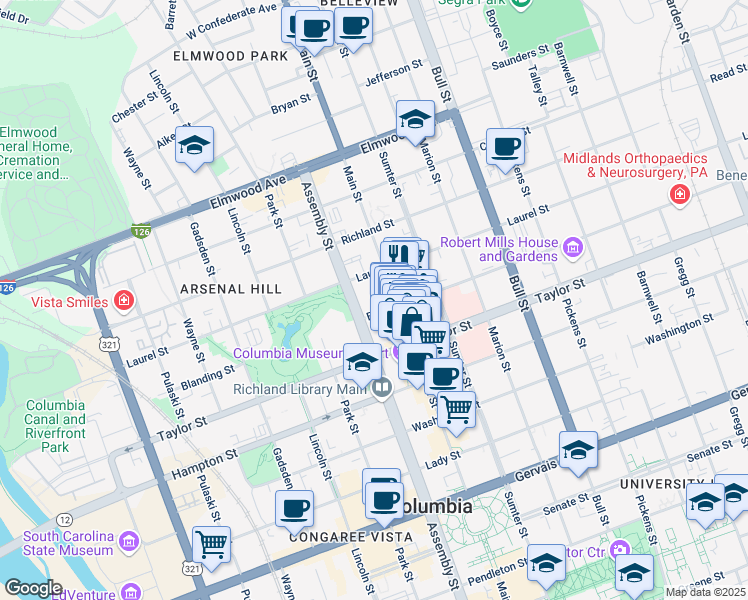Click the Map data ©2025 text

pos(706,592)
